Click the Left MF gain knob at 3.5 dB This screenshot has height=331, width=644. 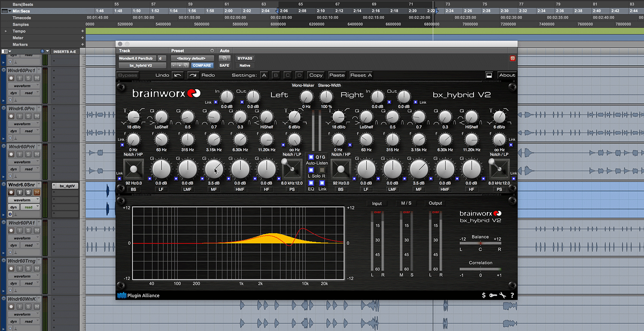click(214, 169)
